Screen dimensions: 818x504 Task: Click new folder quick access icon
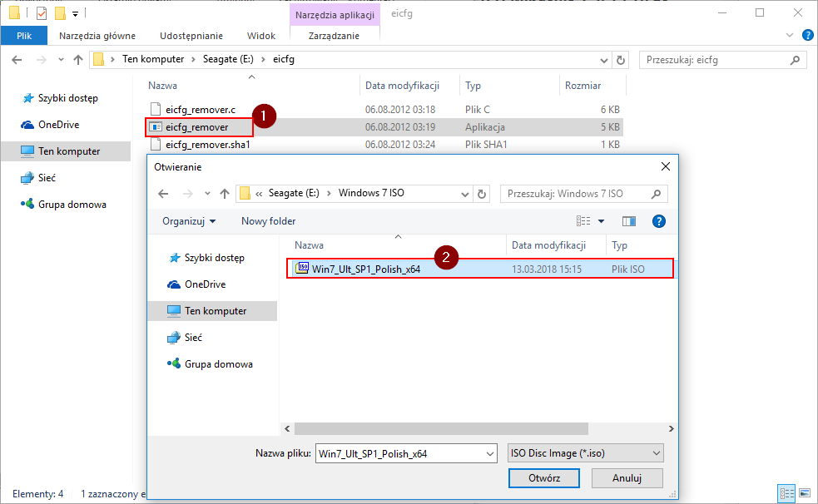point(61,13)
